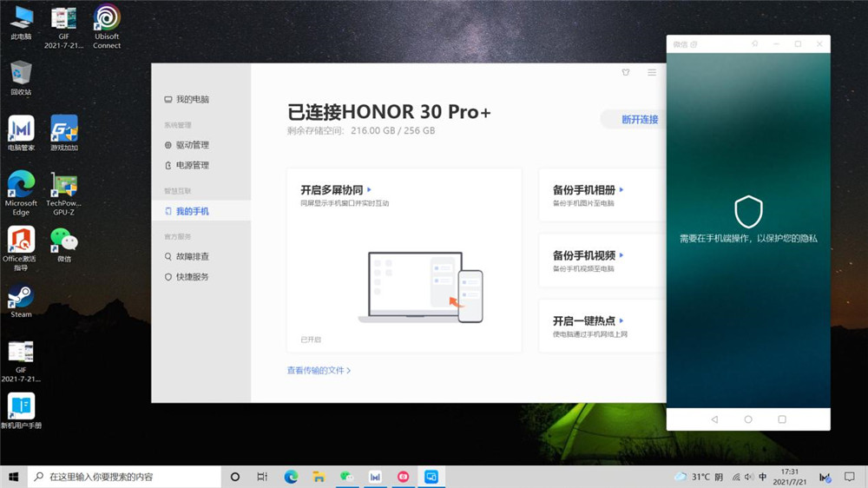868x488 pixels.
Task: Open Edge from the taskbar
Action: (x=291, y=477)
